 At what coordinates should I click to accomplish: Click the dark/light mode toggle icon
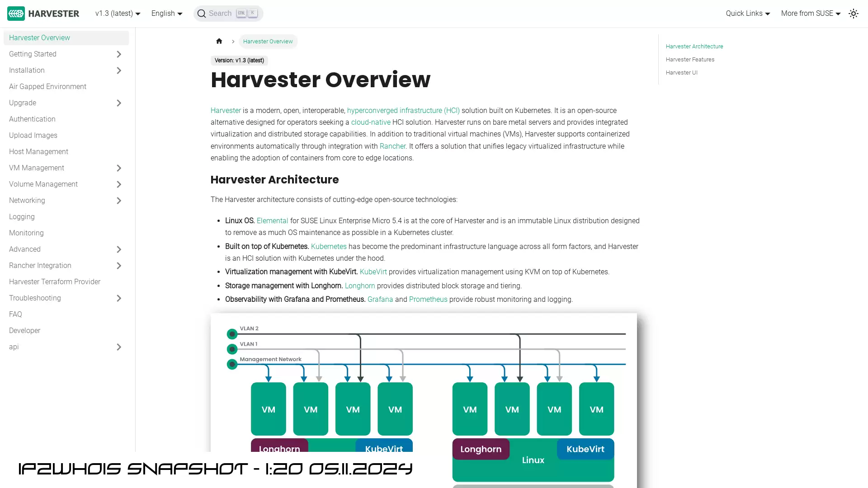[854, 13]
